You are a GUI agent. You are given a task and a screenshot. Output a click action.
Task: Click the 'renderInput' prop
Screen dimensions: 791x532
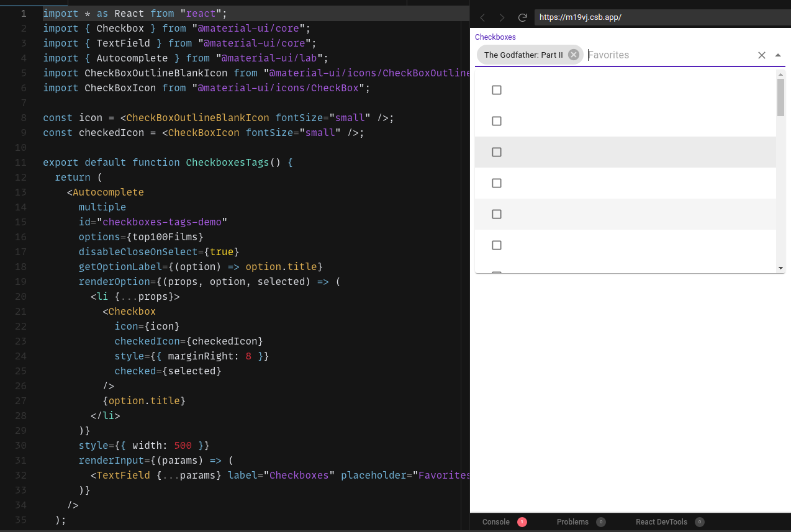coord(112,461)
